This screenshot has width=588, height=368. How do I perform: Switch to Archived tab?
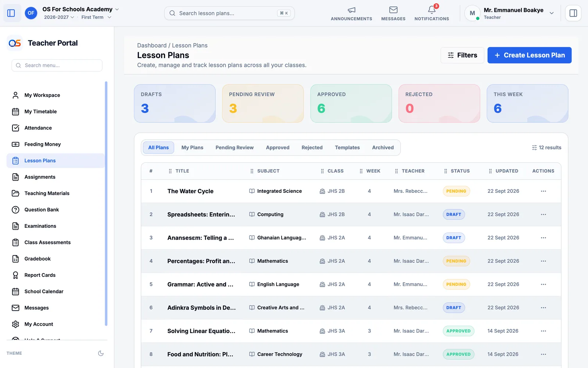pyautogui.click(x=383, y=148)
